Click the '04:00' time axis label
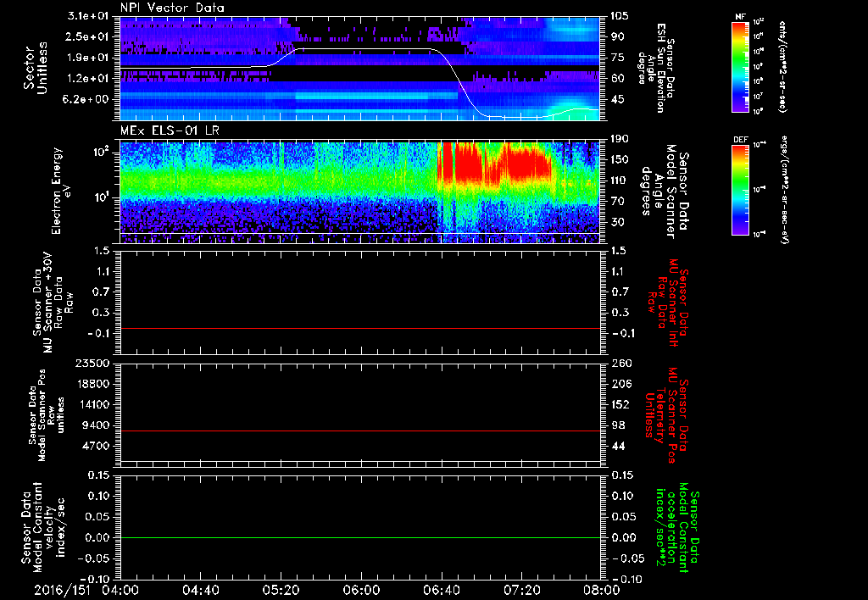This screenshot has height=600, width=868. click(120, 590)
